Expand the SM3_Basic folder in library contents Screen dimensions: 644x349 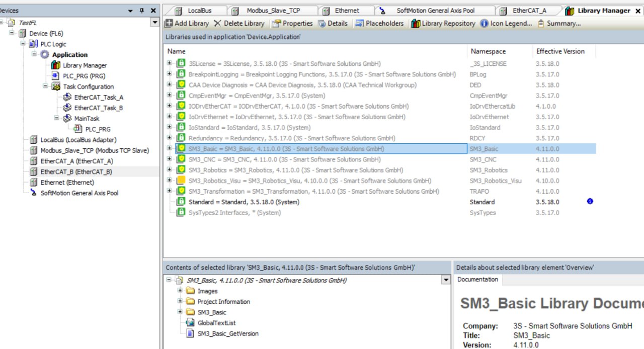click(180, 312)
